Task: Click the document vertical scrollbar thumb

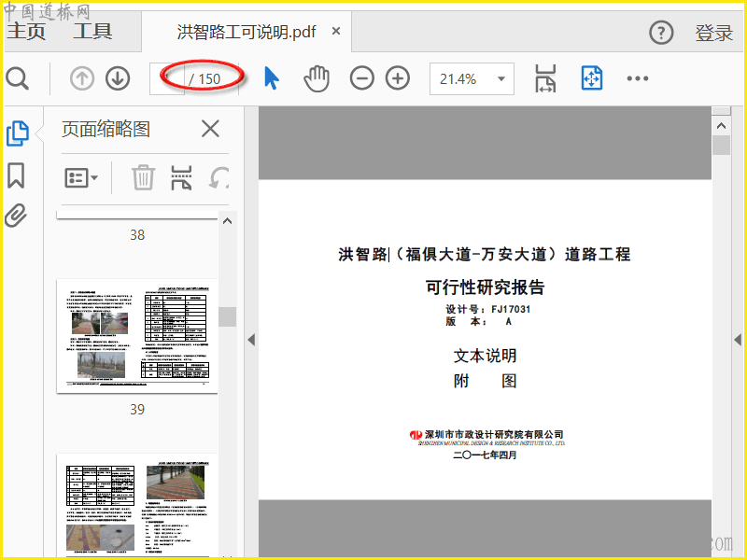Action: pyautogui.click(x=721, y=146)
